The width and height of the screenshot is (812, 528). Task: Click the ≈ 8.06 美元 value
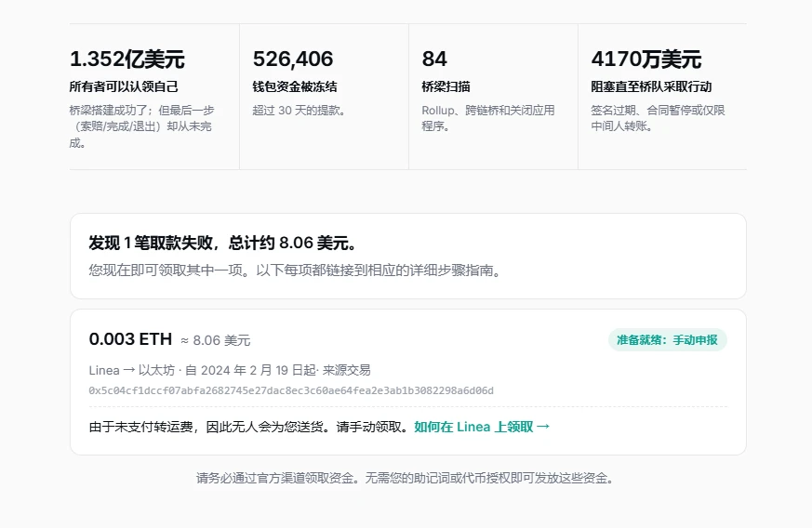pyautogui.click(x=216, y=340)
